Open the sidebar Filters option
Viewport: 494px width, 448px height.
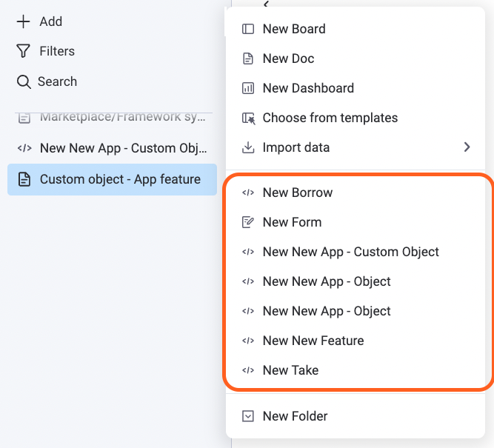click(x=46, y=51)
